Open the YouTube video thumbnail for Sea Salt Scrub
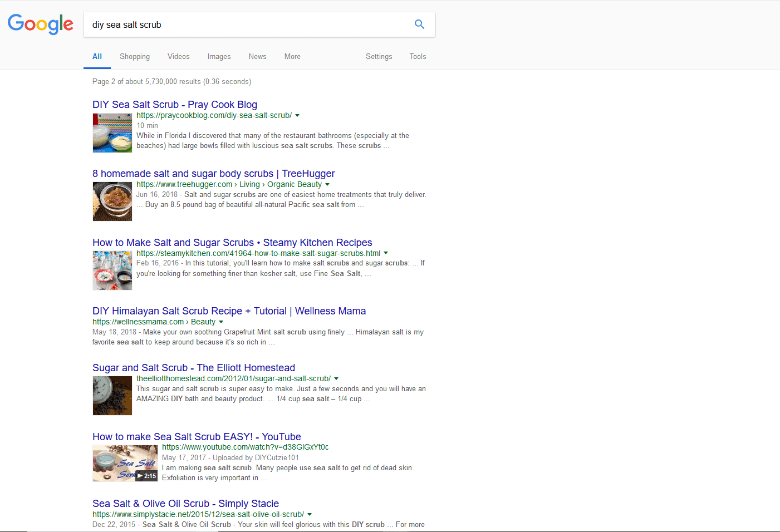 (125, 463)
